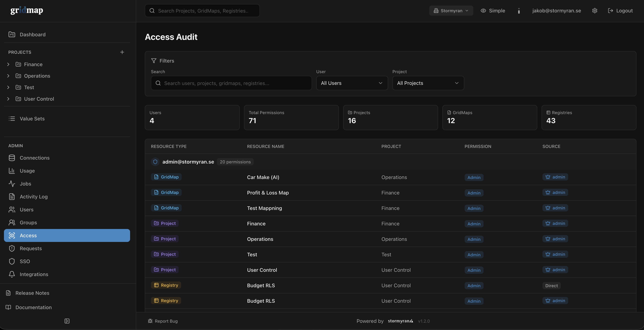This screenshot has height=330, width=644.
Task: Click the Usage bar chart icon
Action: point(12,171)
